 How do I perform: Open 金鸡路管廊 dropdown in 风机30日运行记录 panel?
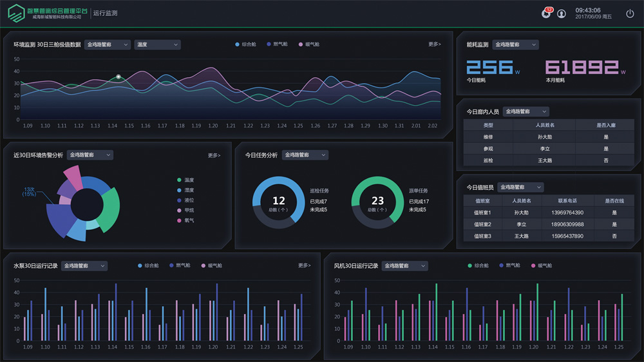click(x=405, y=266)
